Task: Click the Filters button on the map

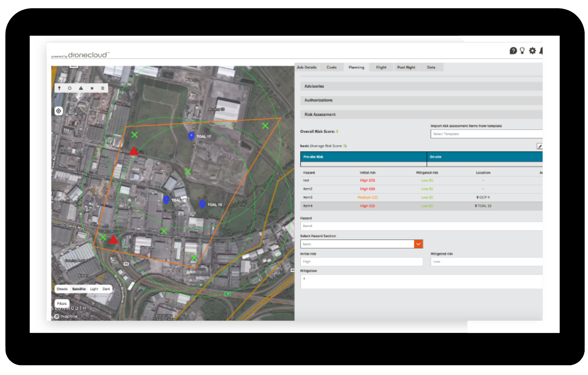Action: tap(62, 303)
